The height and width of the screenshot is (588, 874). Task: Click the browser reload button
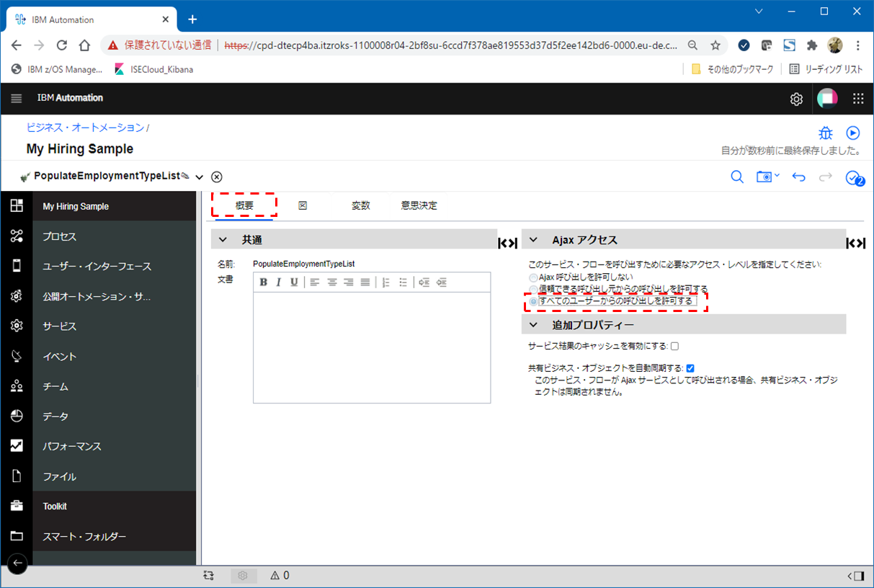click(62, 45)
